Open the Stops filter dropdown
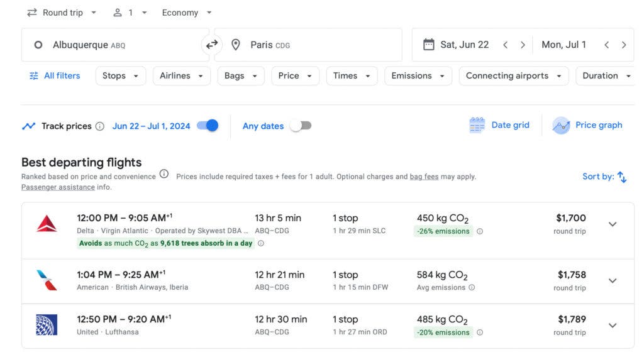Screen dimensions: 644x362 (x=120, y=75)
